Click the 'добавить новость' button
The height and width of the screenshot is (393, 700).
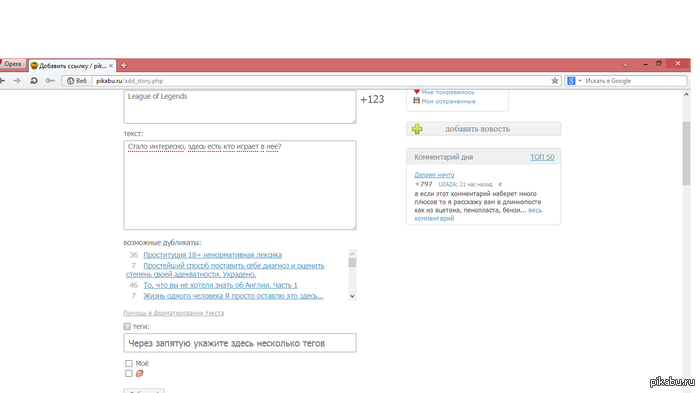coord(483,129)
